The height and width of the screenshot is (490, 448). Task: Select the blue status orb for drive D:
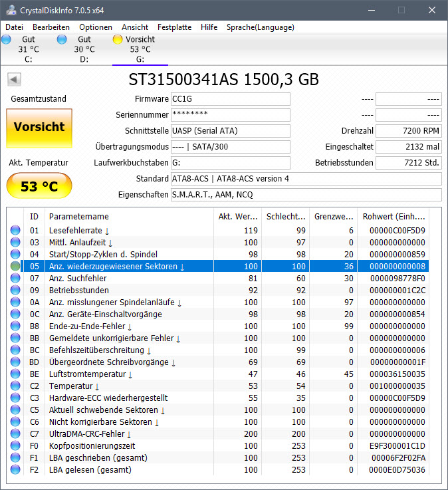(x=62, y=39)
